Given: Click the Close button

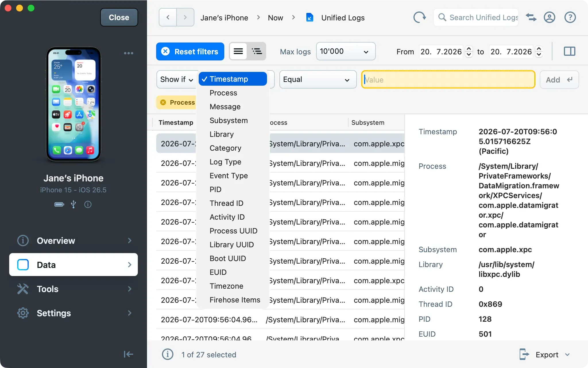Looking at the screenshot, I should (x=119, y=18).
